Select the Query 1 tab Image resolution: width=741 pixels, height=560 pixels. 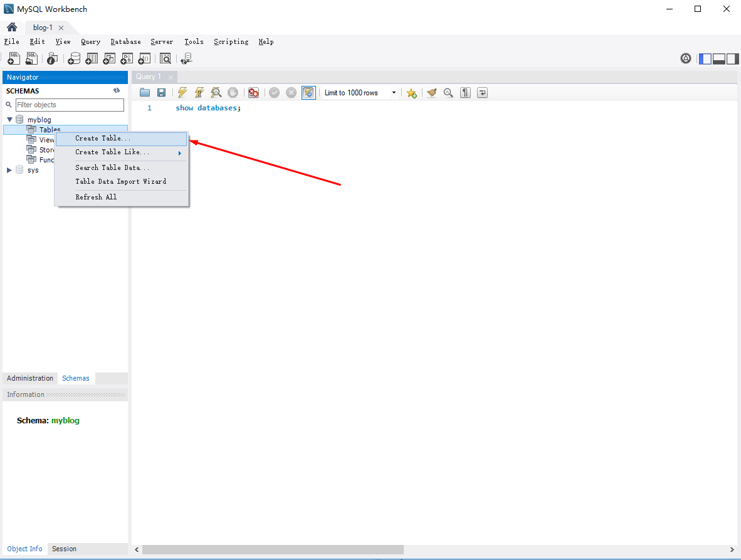coord(149,77)
